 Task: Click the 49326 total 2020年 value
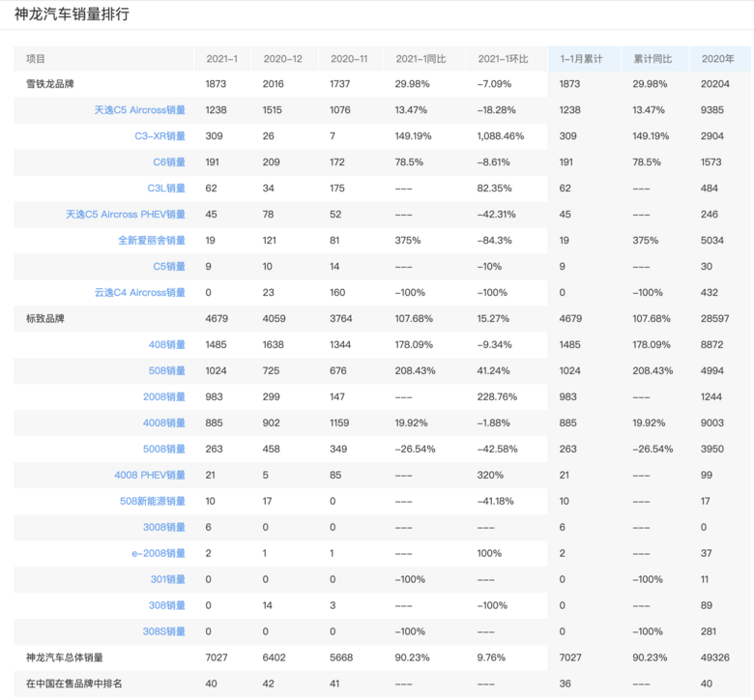pyautogui.click(x=715, y=657)
